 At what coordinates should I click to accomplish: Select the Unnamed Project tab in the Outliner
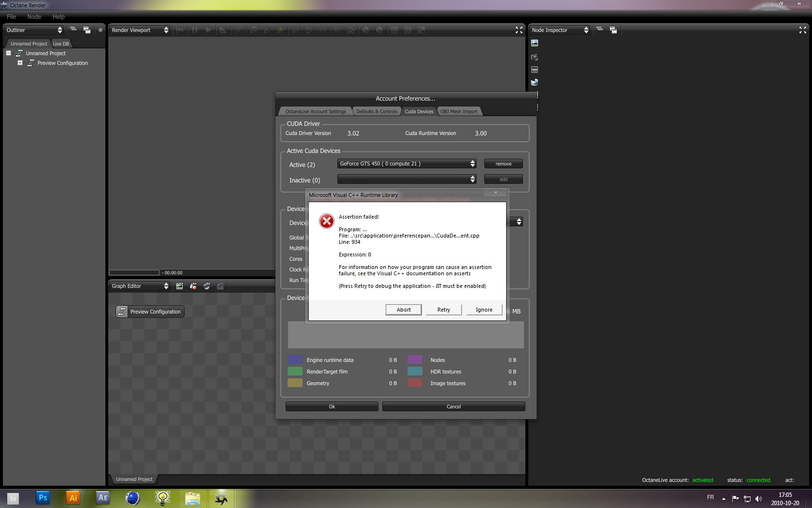point(29,44)
